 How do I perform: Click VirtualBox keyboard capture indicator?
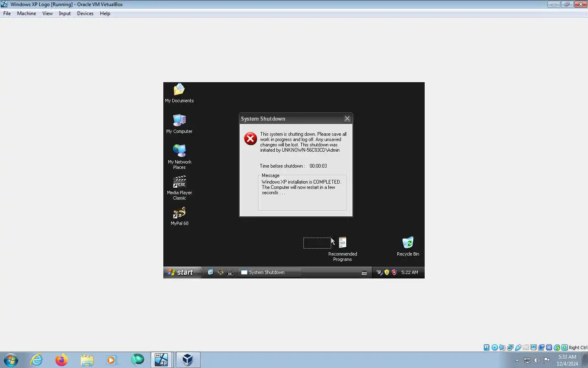564,348
